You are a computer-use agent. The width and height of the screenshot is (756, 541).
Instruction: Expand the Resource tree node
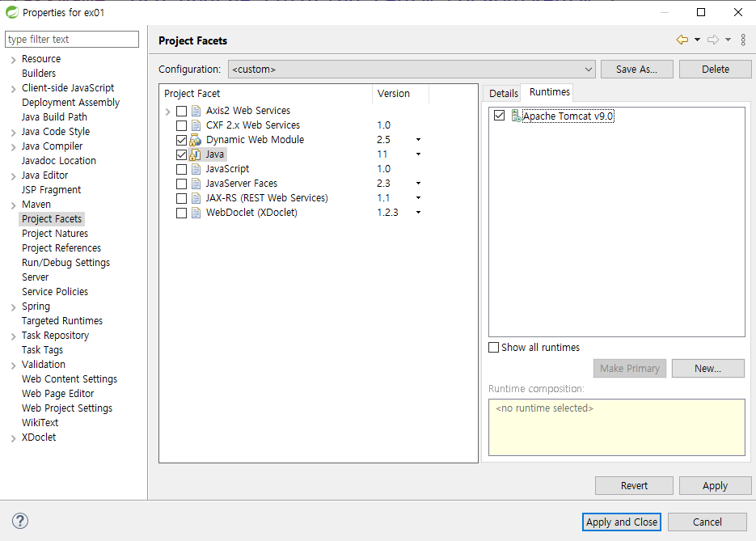[x=14, y=60]
